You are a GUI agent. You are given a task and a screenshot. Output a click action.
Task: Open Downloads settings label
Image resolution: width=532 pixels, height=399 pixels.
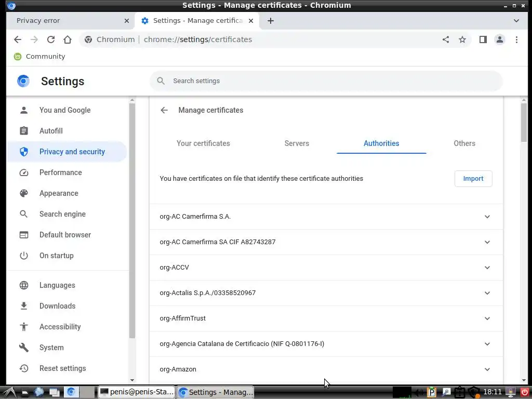pyautogui.click(x=57, y=306)
